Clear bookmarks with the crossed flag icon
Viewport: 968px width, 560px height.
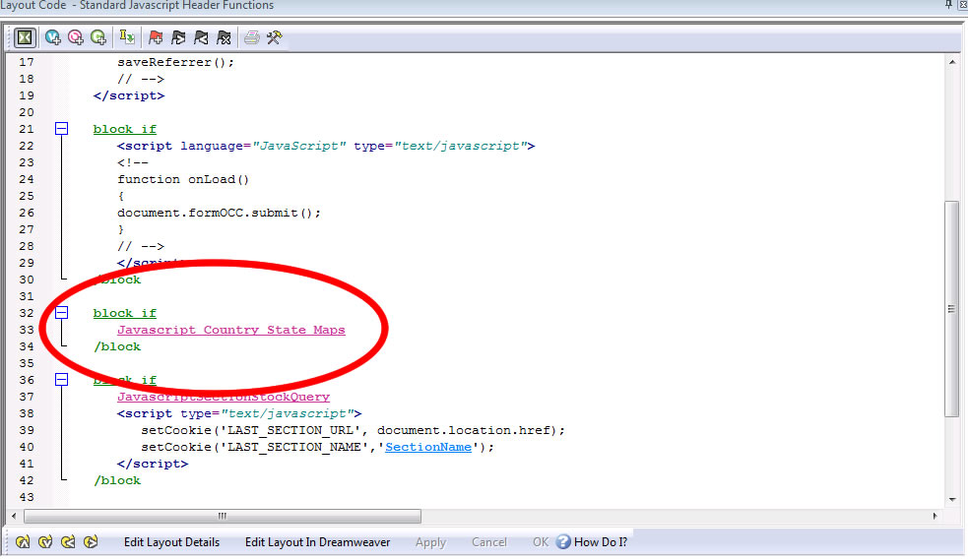click(x=225, y=37)
